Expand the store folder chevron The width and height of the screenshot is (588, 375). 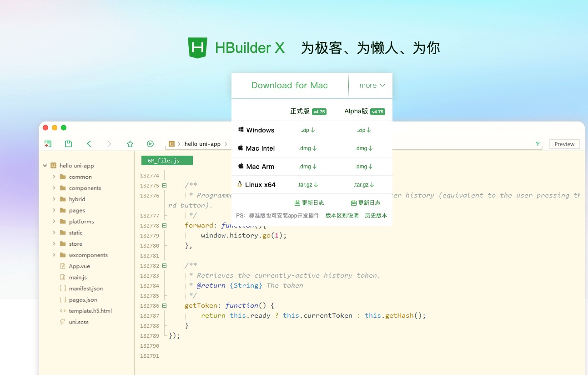pos(54,244)
